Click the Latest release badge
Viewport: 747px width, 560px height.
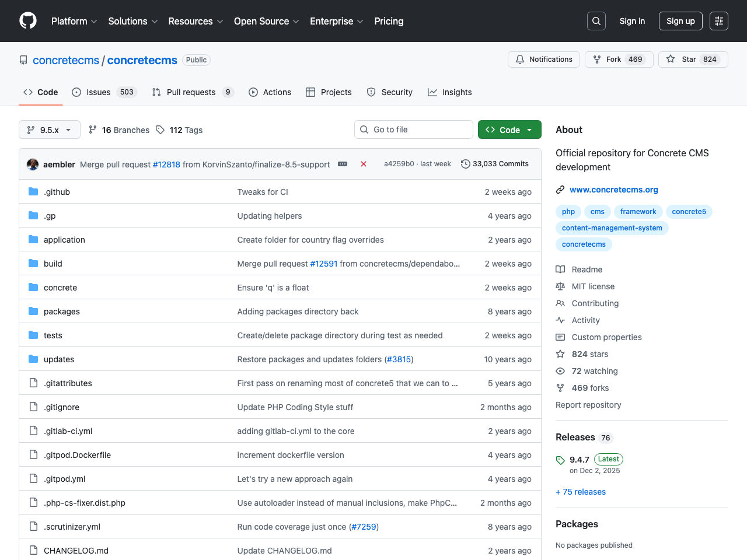tap(608, 459)
